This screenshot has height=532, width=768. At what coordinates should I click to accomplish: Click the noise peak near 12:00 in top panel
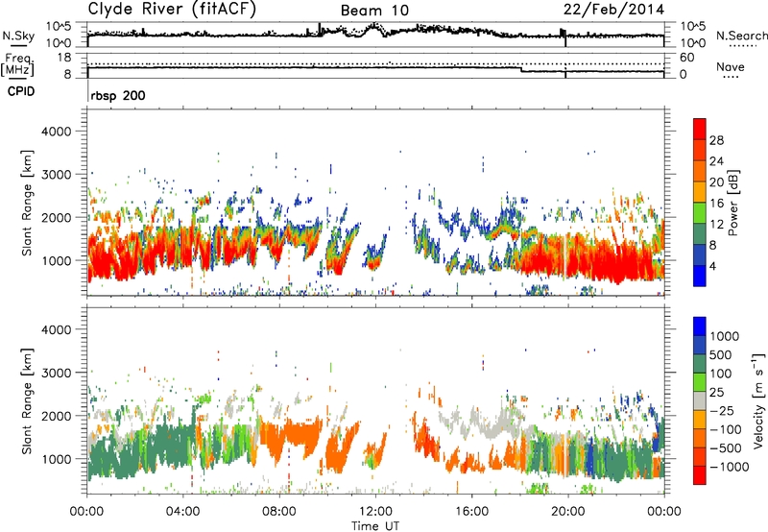pyautogui.click(x=374, y=26)
